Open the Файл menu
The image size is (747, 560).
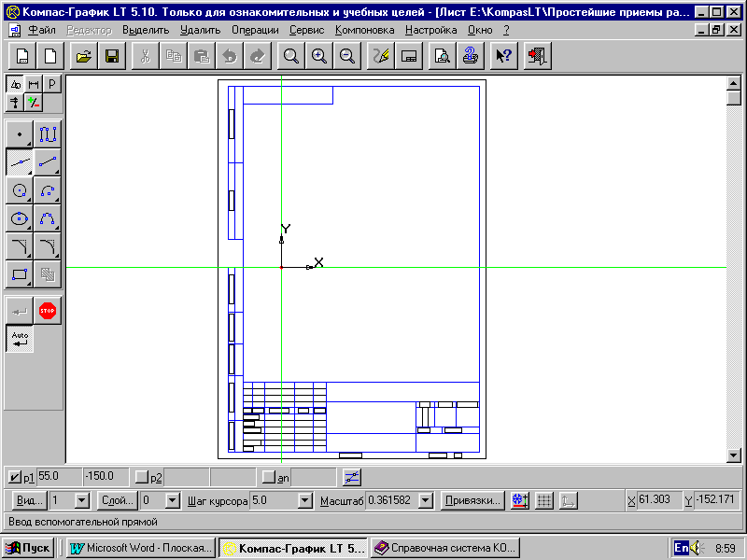tap(41, 31)
